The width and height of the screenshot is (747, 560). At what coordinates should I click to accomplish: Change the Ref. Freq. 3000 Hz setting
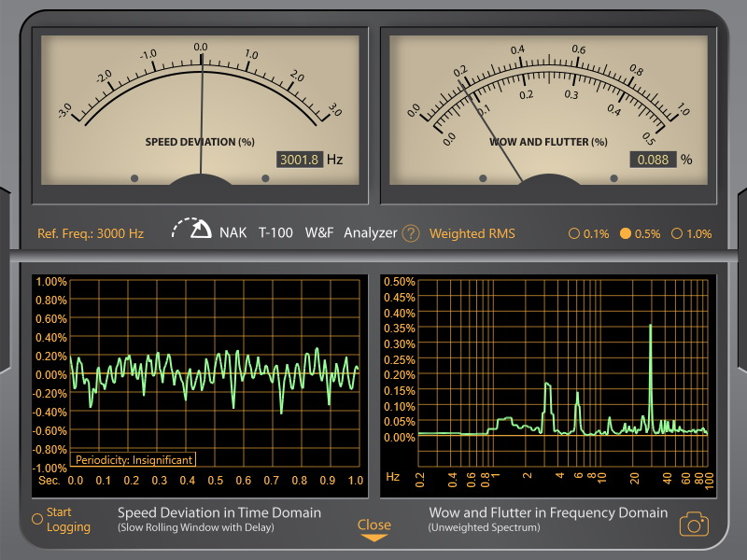tap(91, 233)
